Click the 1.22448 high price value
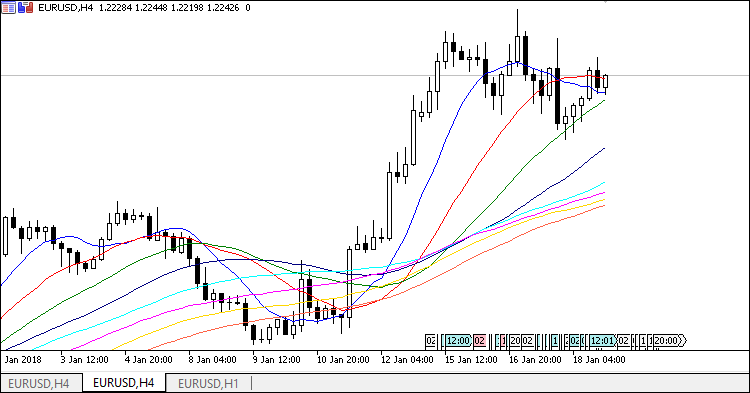The height and width of the screenshot is (393, 750). click(151, 8)
